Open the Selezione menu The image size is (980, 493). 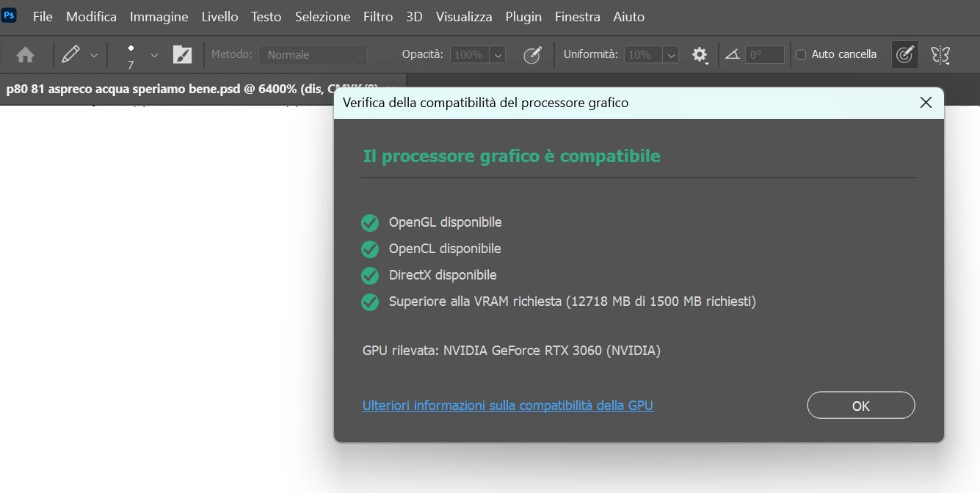coord(323,16)
